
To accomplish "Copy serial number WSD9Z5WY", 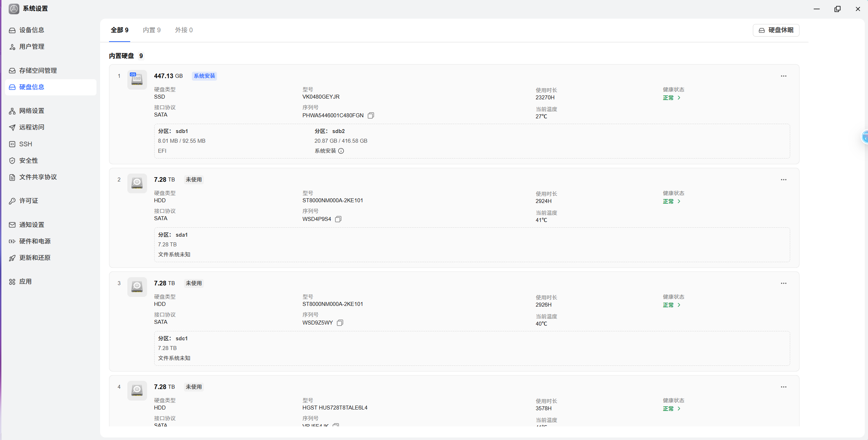I will pyautogui.click(x=340, y=323).
